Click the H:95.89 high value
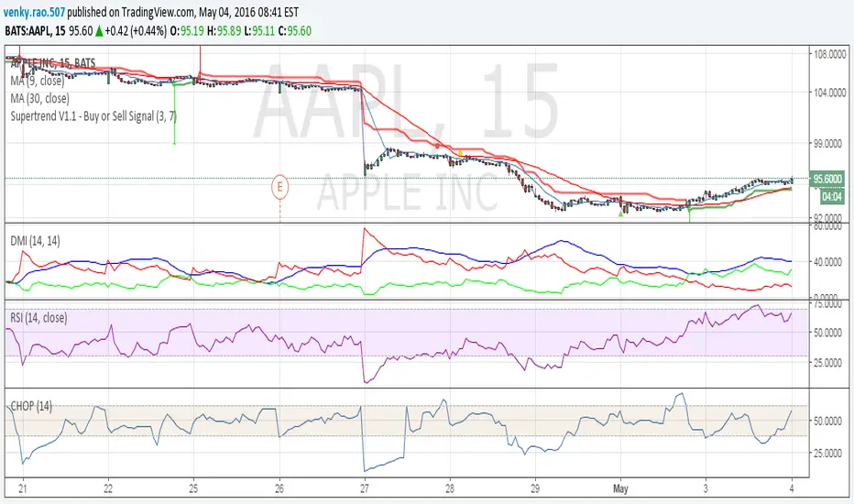This screenshot has height=504, width=854. pyautogui.click(x=224, y=31)
